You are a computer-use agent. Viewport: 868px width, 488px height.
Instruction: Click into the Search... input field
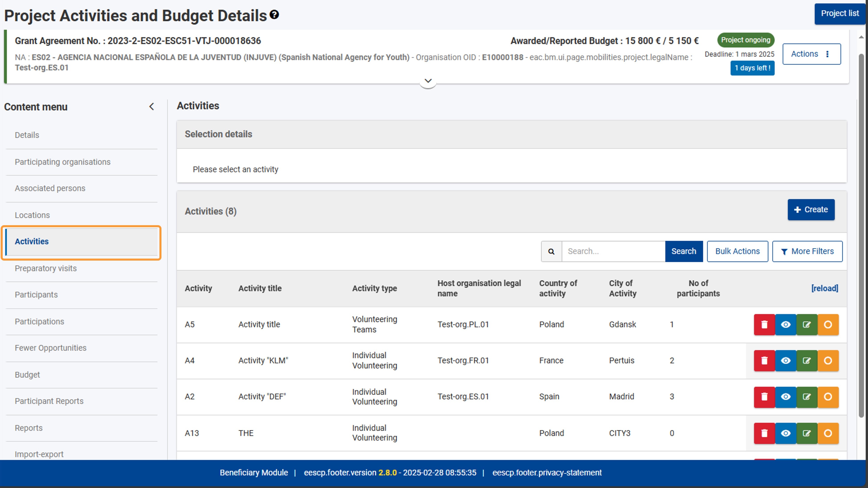pyautogui.click(x=613, y=251)
